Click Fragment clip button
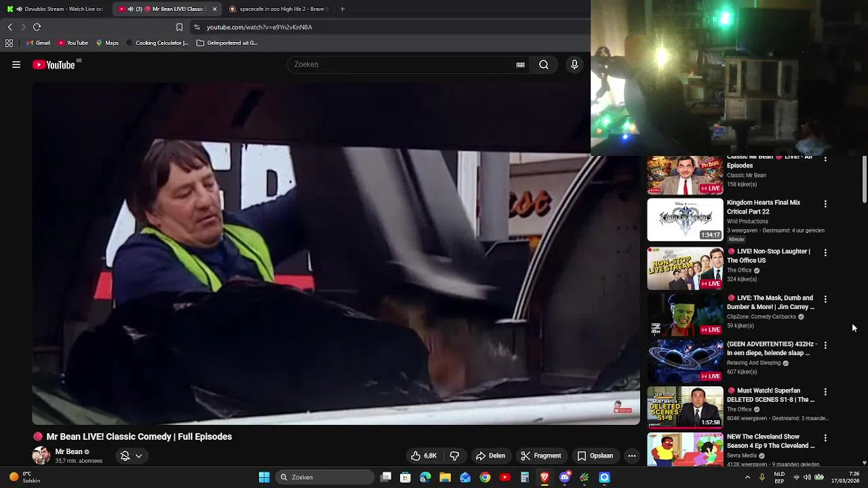The height and width of the screenshot is (488, 868). click(x=540, y=455)
